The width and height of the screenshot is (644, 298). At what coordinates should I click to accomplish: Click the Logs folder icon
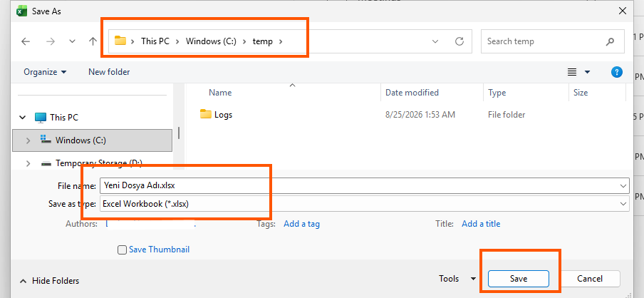(206, 114)
